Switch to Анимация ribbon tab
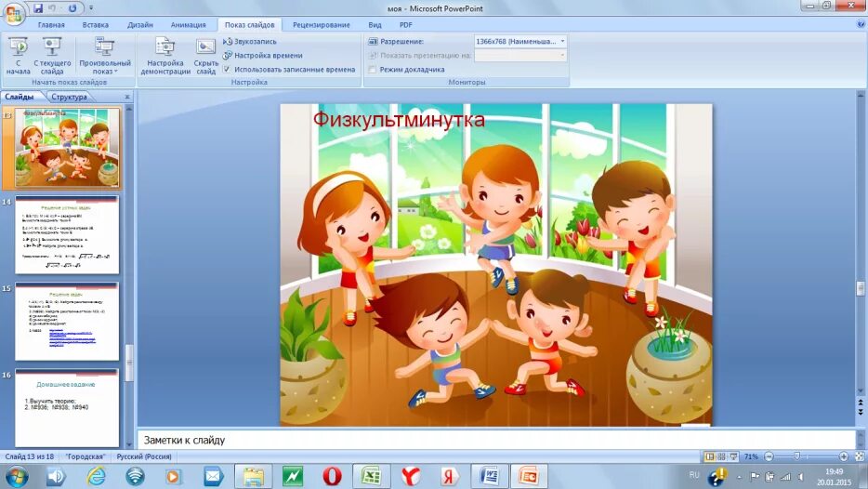 189,25
